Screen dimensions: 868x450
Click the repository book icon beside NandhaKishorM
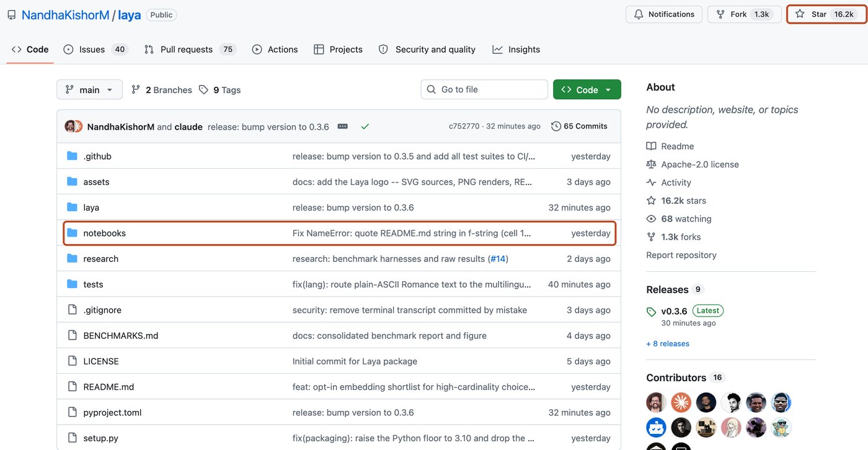(x=12, y=15)
